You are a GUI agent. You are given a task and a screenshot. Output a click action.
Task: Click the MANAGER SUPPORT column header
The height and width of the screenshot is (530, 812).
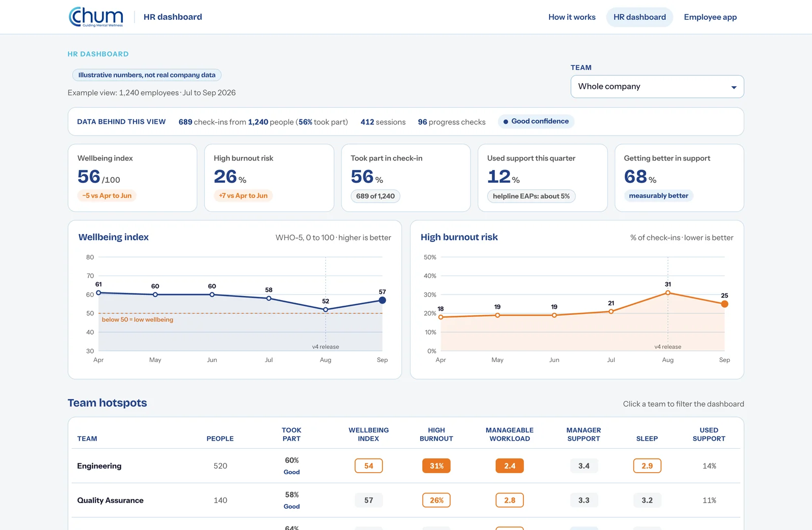coord(584,435)
